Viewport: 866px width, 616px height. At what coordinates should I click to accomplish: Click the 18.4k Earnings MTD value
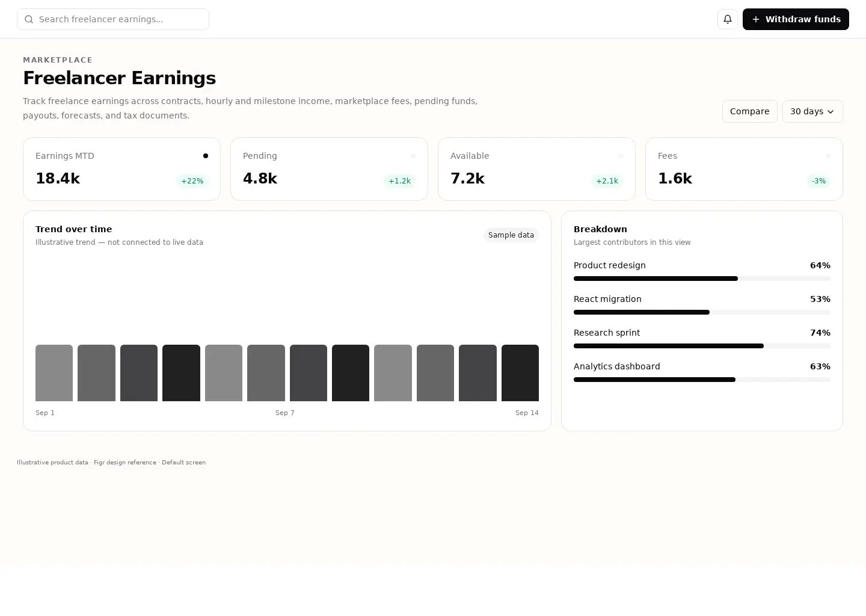pyautogui.click(x=58, y=179)
